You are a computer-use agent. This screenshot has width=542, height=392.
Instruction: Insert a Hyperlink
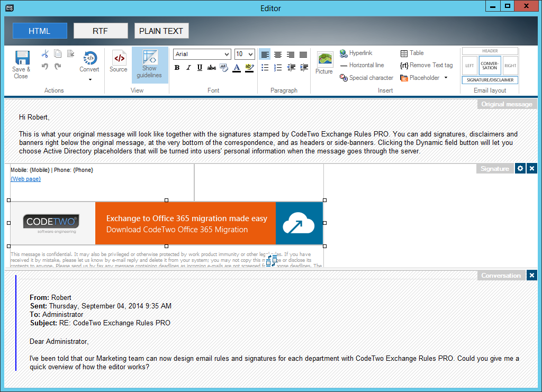[x=356, y=53]
